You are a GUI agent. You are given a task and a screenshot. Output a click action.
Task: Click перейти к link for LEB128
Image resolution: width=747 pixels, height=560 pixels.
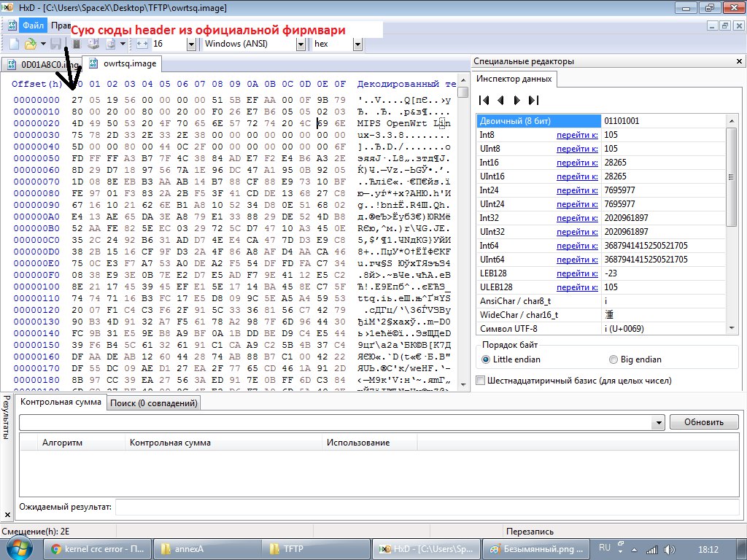coord(577,273)
